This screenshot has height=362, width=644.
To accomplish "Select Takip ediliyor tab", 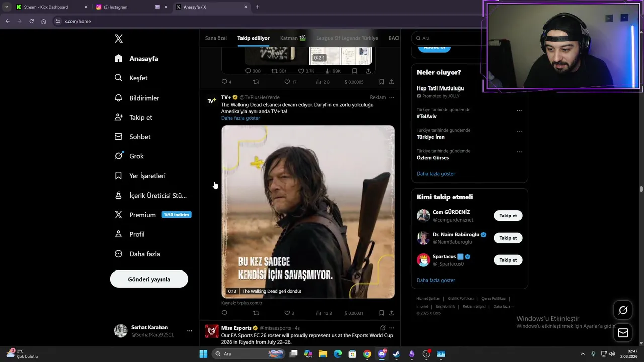I will click(254, 38).
